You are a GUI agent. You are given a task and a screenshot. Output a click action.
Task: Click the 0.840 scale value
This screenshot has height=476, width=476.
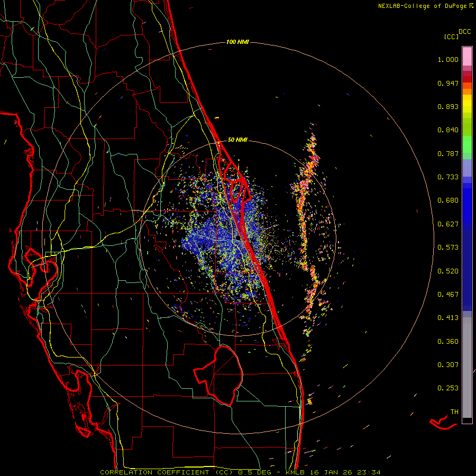point(448,130)
